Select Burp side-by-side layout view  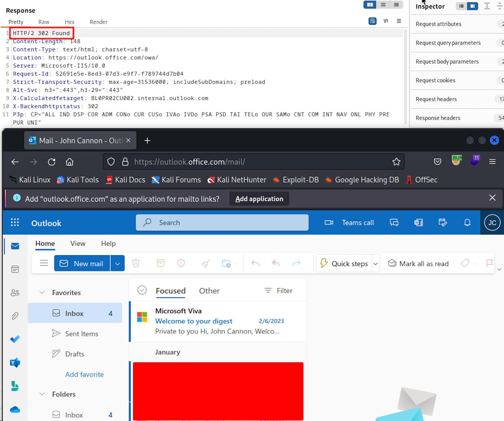tap(370, 5)
